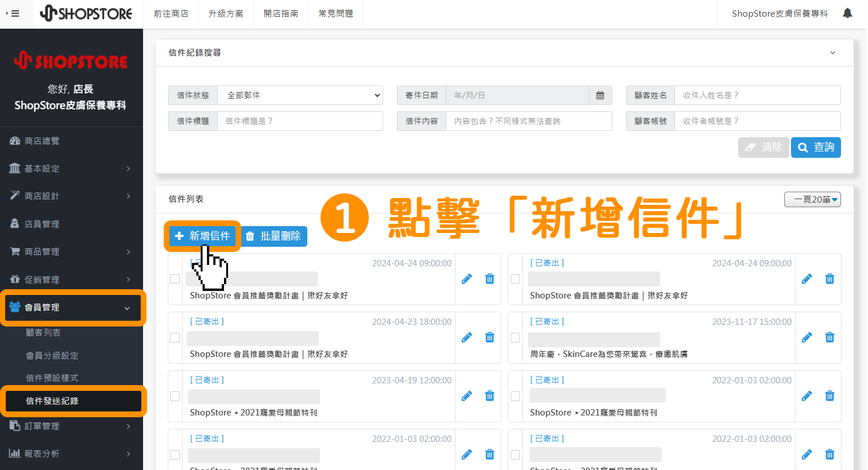Viewport: 868px width, 470px height.
Task: Edit the 2023-04-19 12:00:00 mail
Action: click(467, 396)
